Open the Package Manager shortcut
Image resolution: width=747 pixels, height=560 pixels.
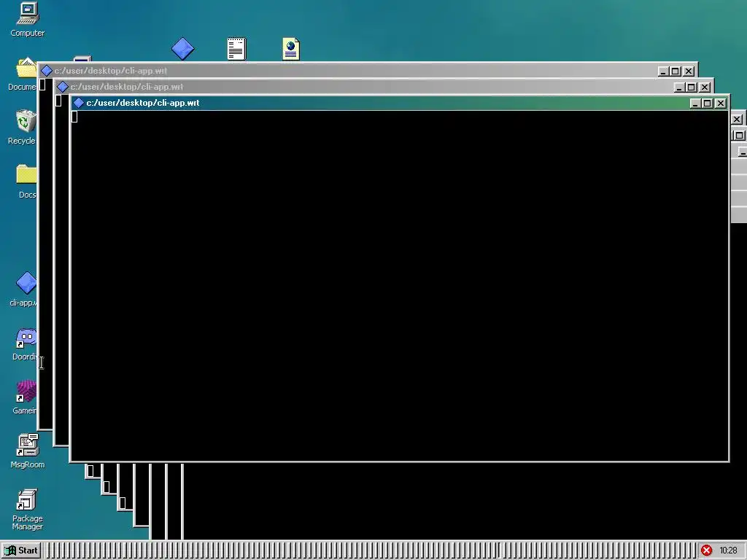(x=28, y=509)
